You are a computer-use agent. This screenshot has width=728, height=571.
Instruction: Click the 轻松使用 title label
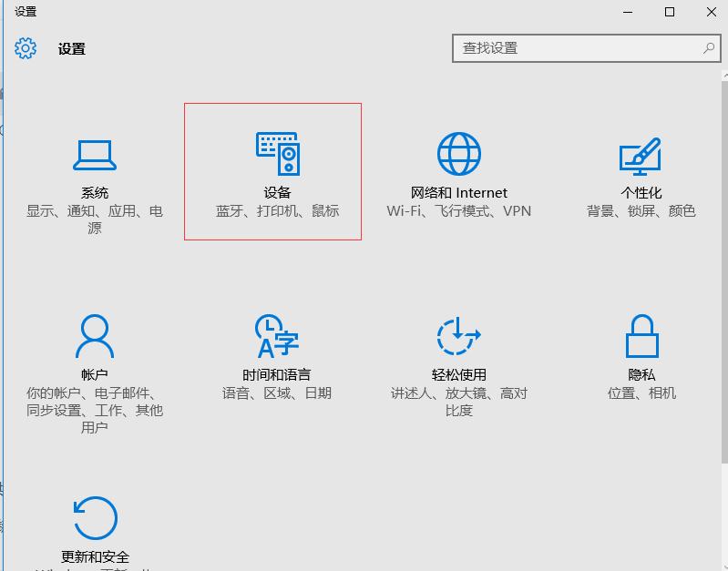tap(458, 374)
